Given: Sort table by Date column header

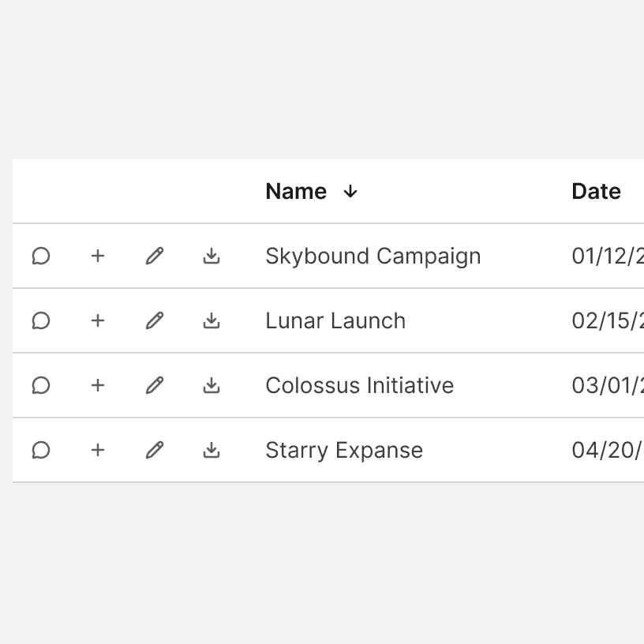Looking at the screenshot, I should click(596, 192).
